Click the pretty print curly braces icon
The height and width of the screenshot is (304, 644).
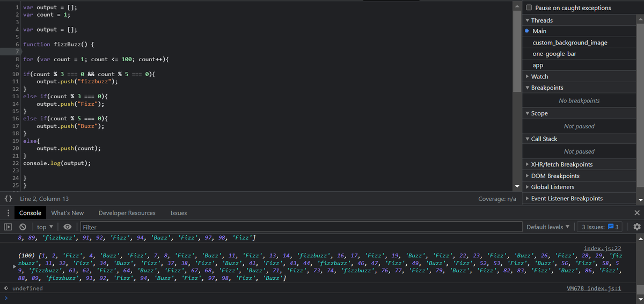pos(8,199)
